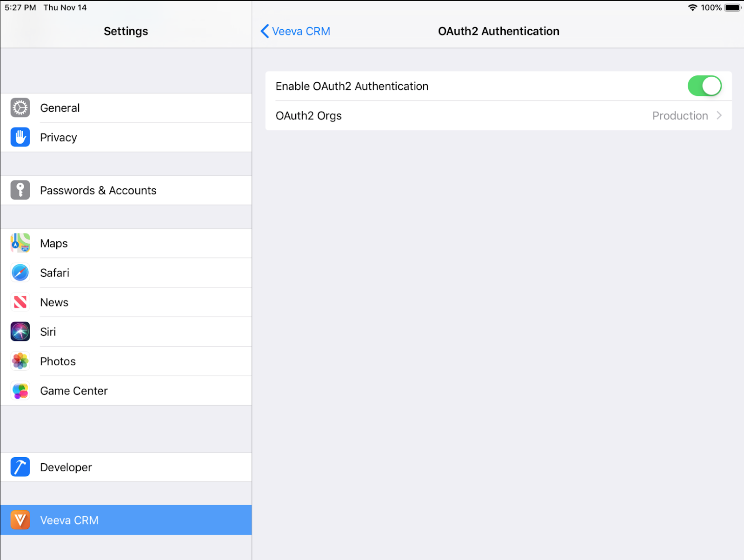Click the Safari compass icon

point(20,273)
